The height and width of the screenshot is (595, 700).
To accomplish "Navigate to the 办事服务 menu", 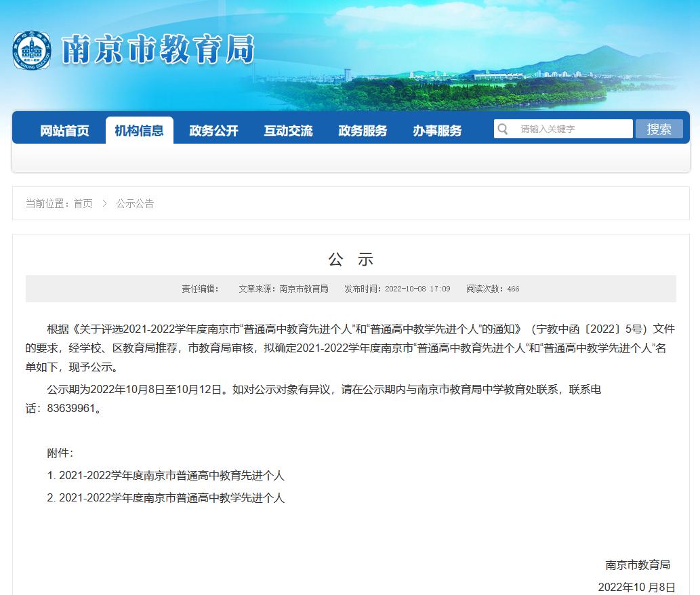I will [x=438, y=131].
